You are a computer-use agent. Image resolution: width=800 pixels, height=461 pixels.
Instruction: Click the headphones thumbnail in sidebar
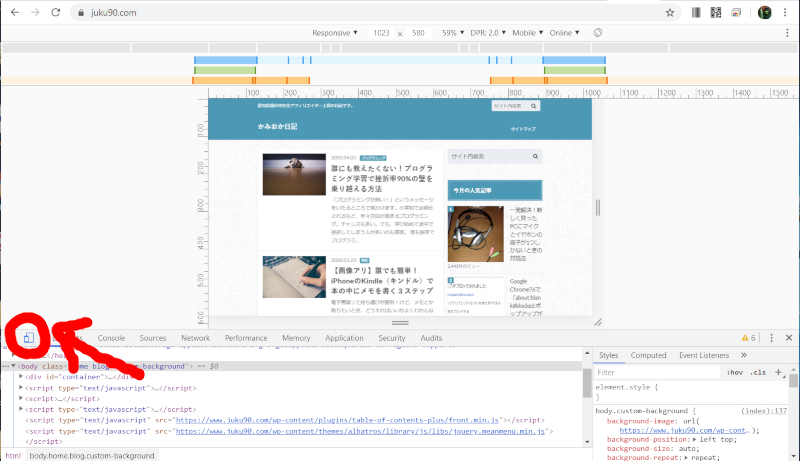(476, 234)
